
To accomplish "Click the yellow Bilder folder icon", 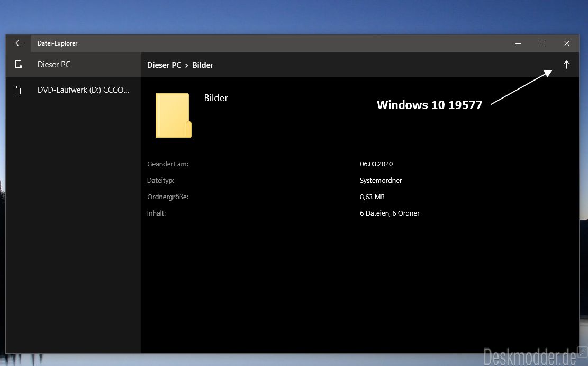I will coord(173,115).
